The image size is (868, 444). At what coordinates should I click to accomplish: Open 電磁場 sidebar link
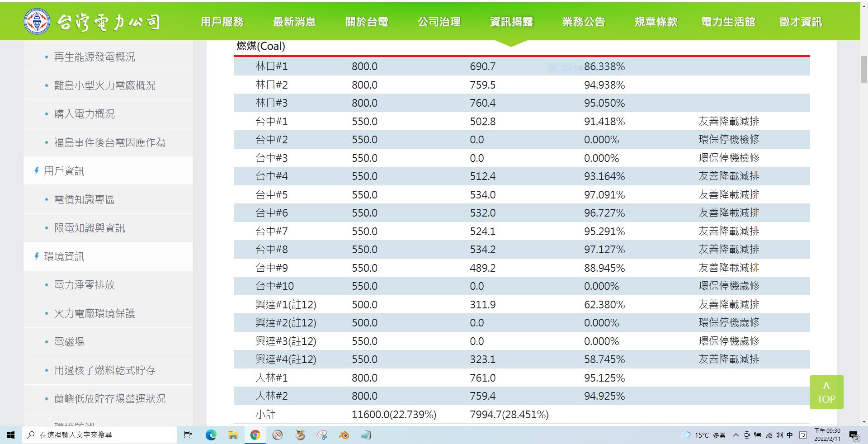[69, 342]
